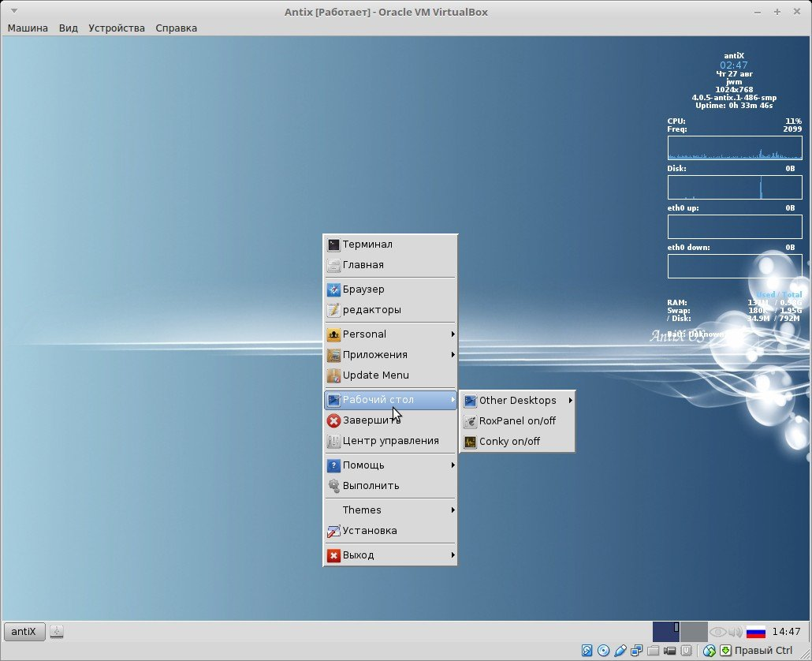Viewport: 812px width, 661px height.
Task: Open the Personal submenu
Action: tap(390, 334)
